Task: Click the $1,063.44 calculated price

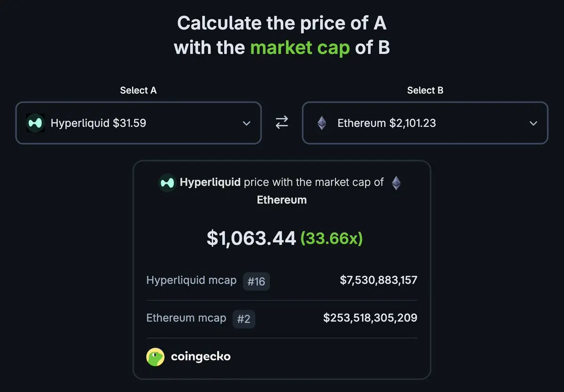Action: (251, 238)
